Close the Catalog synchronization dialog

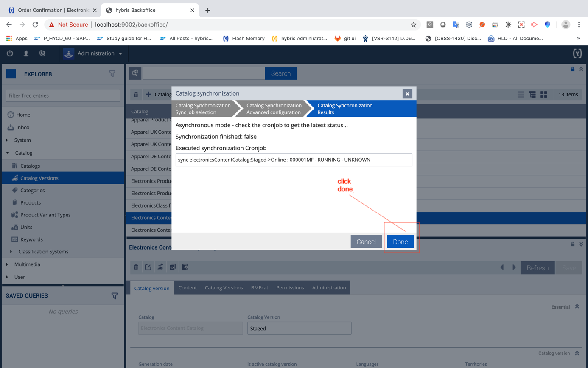pos(407,94)
